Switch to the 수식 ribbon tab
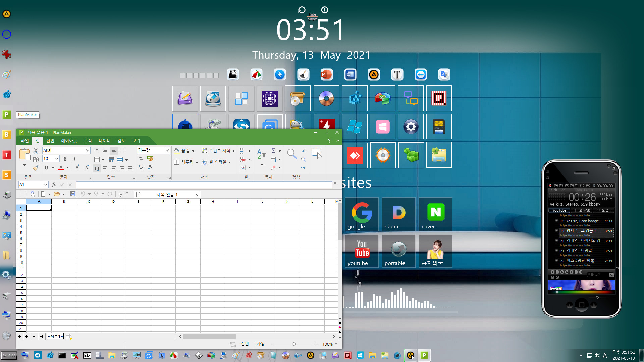The image size is (644, 362). point(88,141)
